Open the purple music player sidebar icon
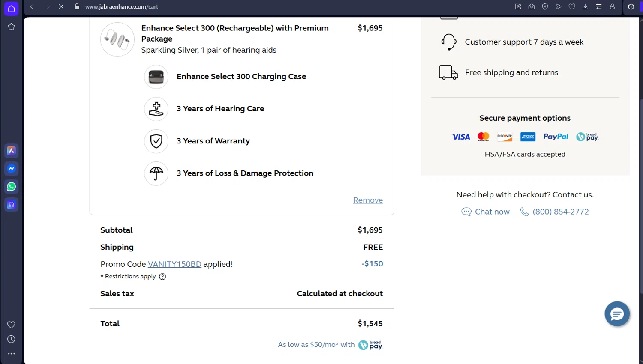 (x=11, y=205)
